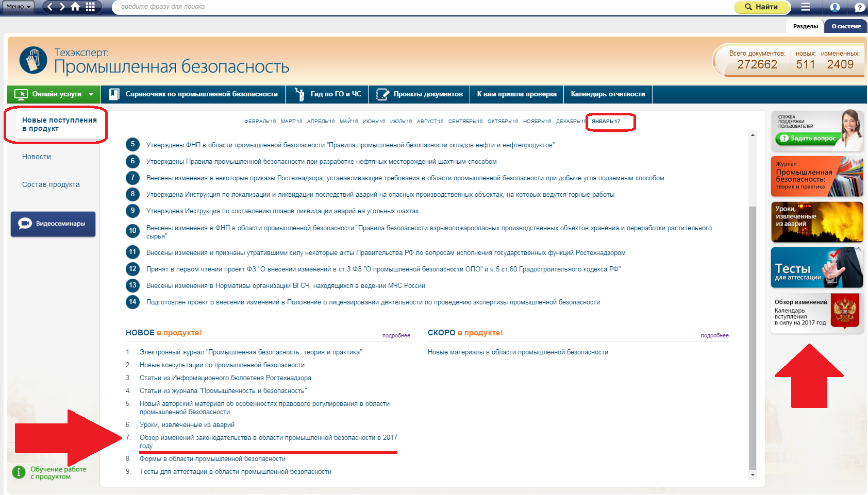Switch to the О системе tab
The width and height of the screenshot is (868, 495).
click(846, 26)
